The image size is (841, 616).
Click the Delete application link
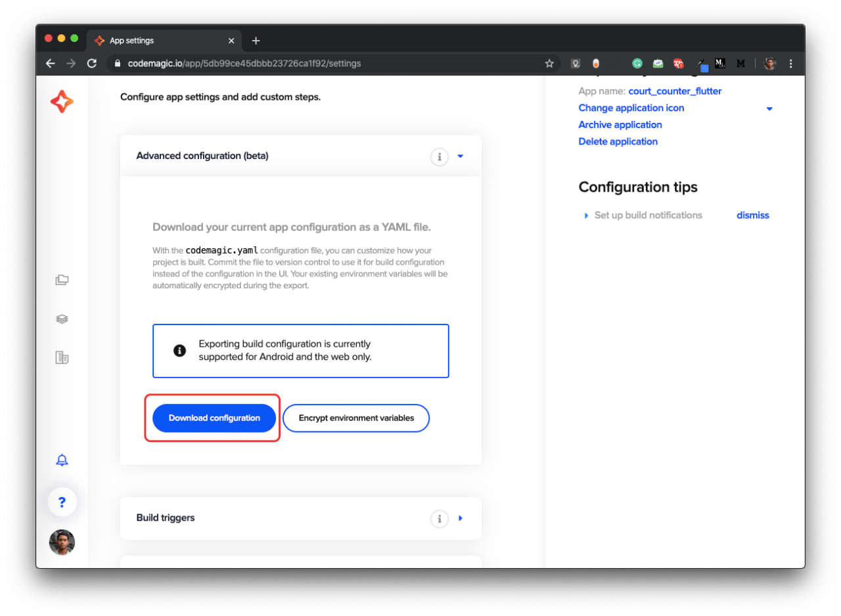(x=618, y=141)
